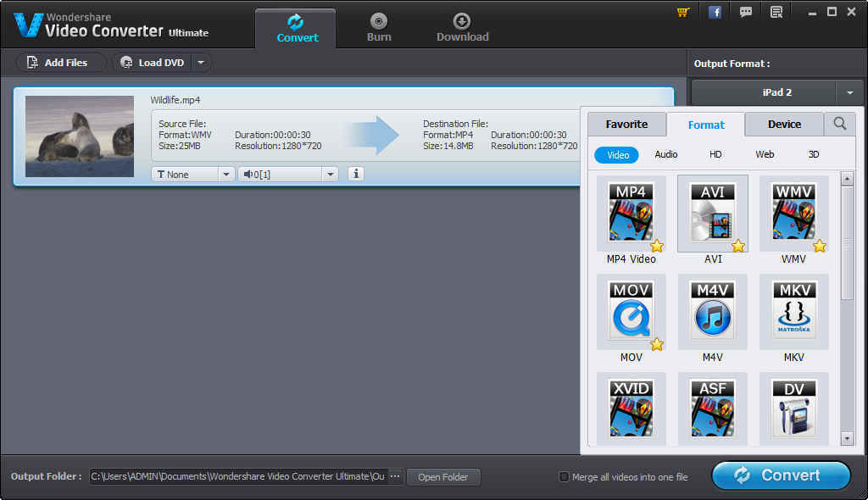Screen dimensions: 868x500
Task: Select the XVID format icon
Action: pos(631,408)
